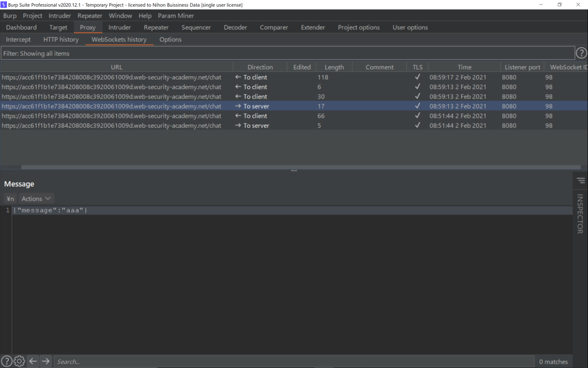Sort by the Comment column header

point(379,67)
